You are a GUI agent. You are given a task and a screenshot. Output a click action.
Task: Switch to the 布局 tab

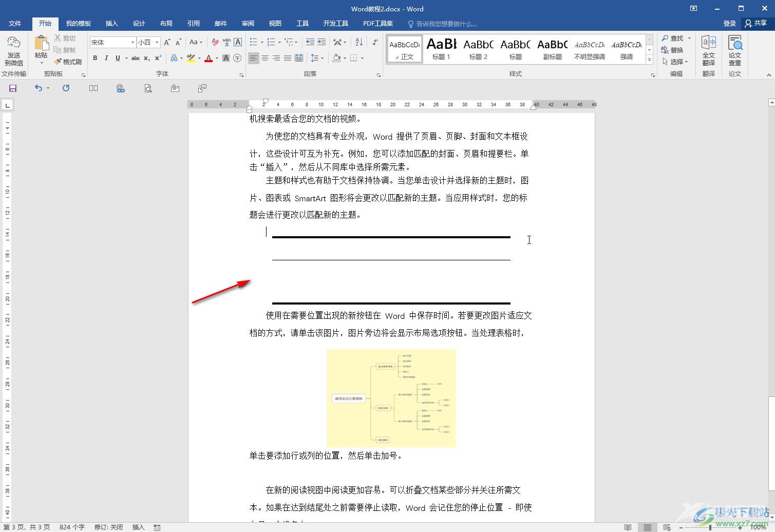tap(166, 23)
